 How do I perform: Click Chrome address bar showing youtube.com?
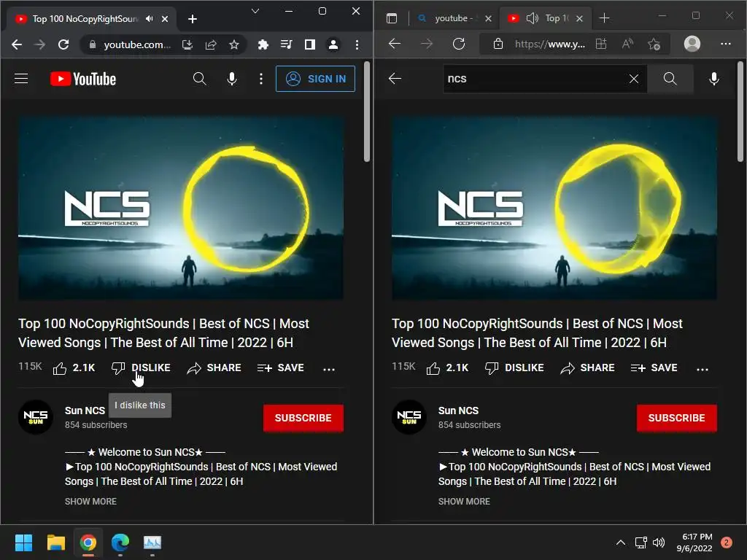click(x=136, y=44)
